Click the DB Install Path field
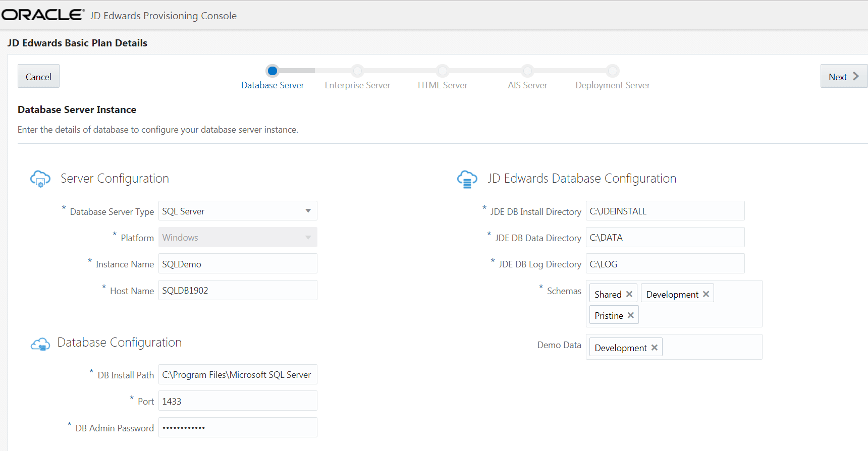The image size is (868, 451). pos(238,374)
